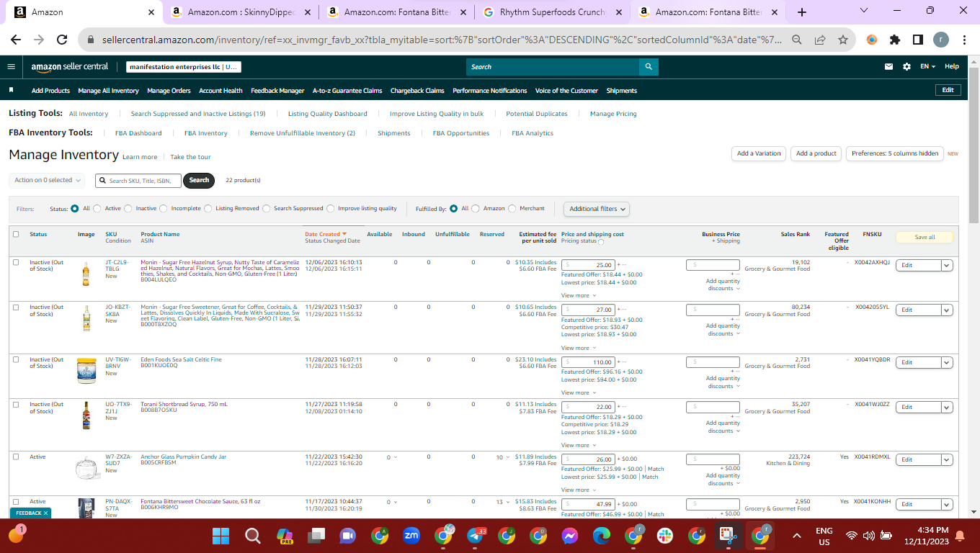980x553 pixels.
Task: Open Zoom from the taskbar
Action: [x=411, y=536]
